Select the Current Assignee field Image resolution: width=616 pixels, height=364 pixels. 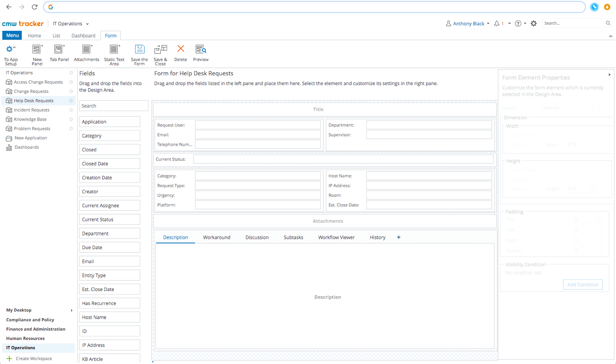(x=110, y=205)
